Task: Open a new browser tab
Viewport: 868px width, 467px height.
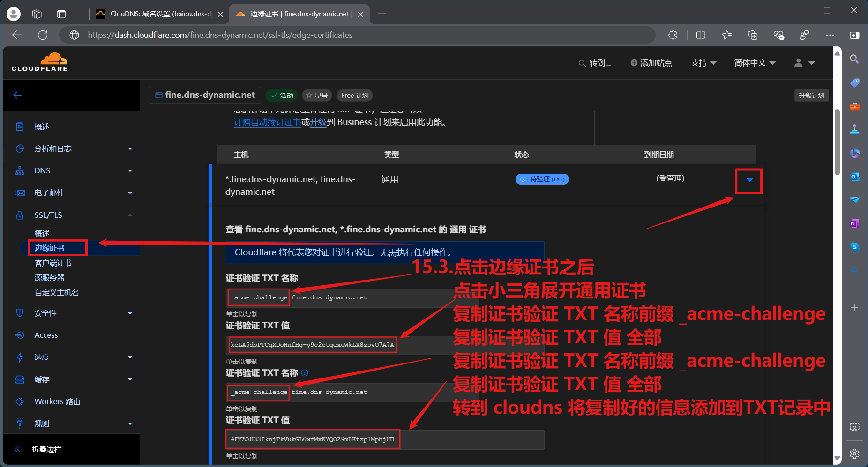Action: pyautogui.click(x=382, y=14)
